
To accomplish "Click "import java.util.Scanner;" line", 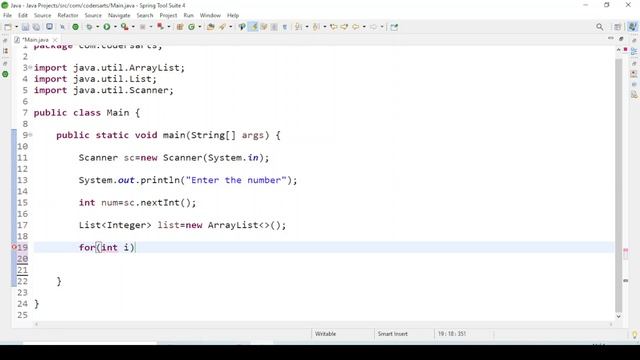I will click(104, 90).
